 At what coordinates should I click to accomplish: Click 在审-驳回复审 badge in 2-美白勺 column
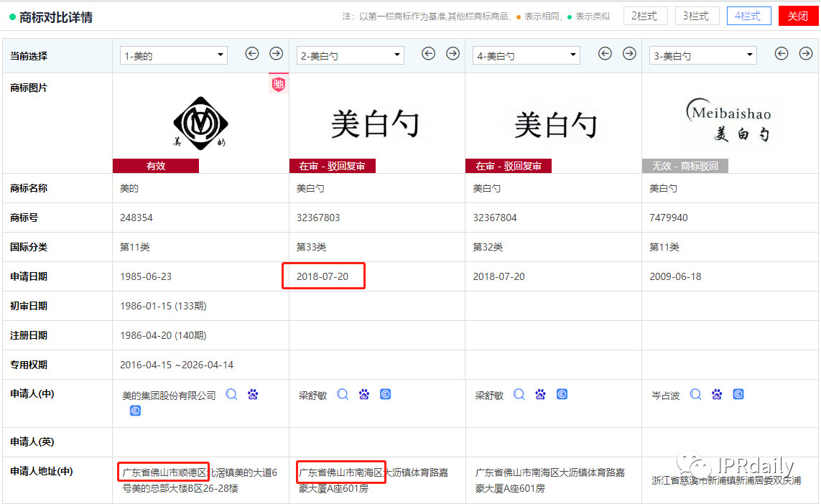pos(333,166)
